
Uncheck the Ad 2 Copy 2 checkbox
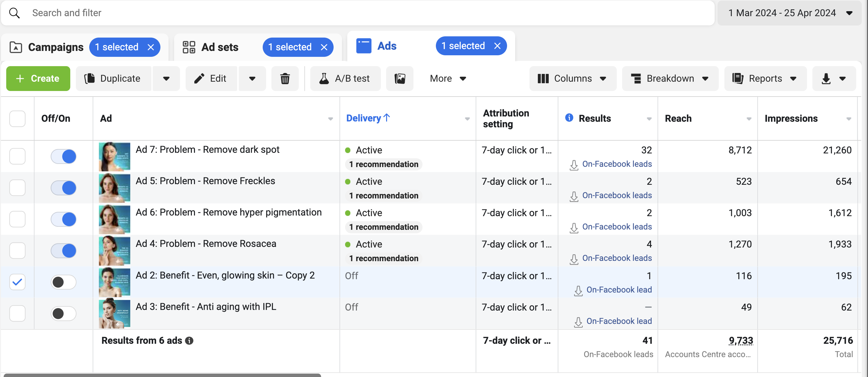(17, 282)
